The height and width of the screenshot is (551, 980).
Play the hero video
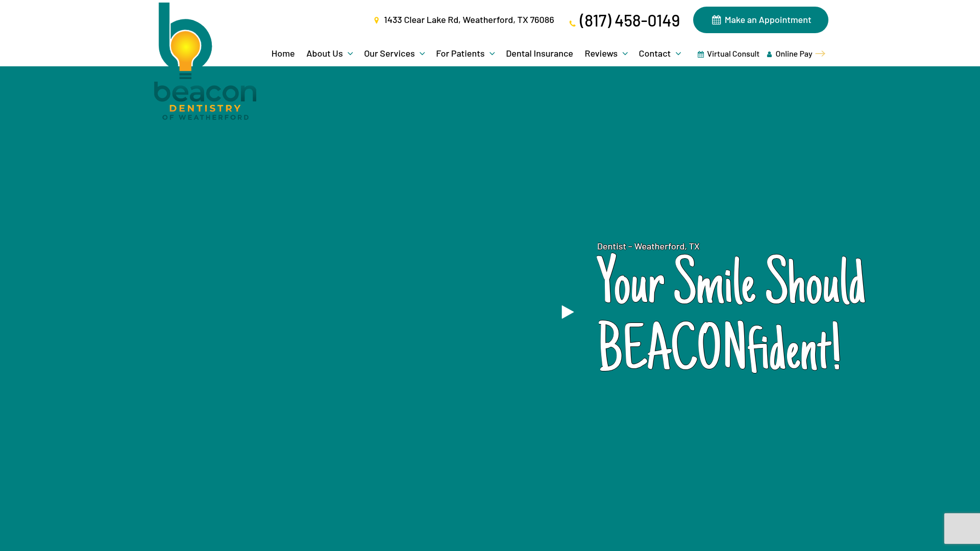click(x=568, y=312)
